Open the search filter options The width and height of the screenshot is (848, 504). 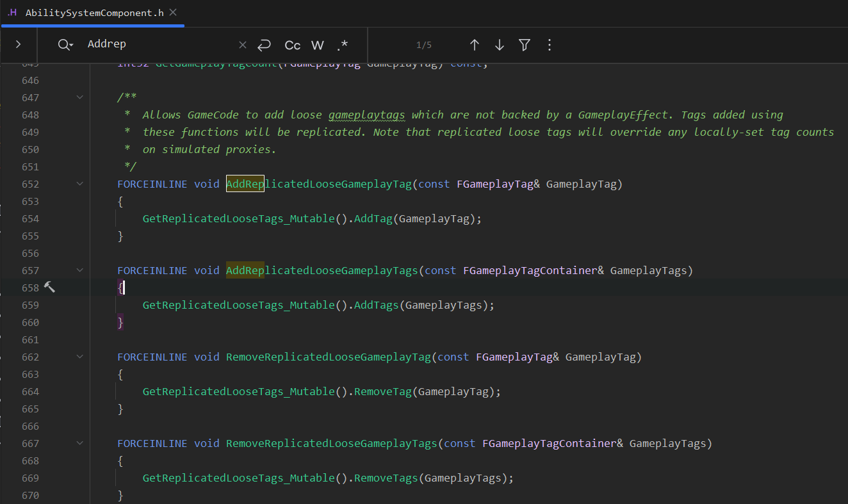pos(525,45)
